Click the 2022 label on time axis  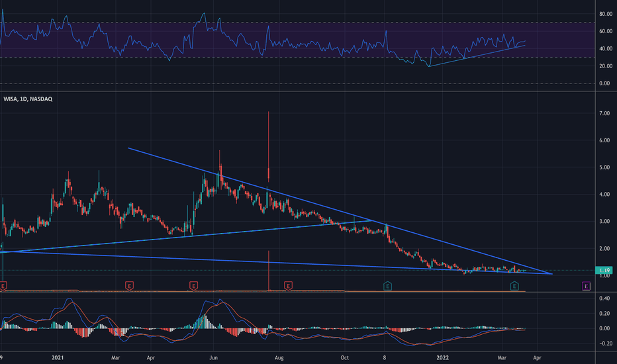[x=442, y=357]
